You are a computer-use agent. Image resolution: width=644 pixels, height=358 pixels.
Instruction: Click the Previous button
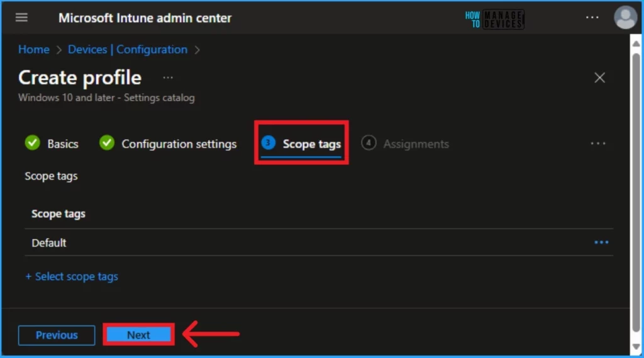pyautogui.click(x=57, y=335)
